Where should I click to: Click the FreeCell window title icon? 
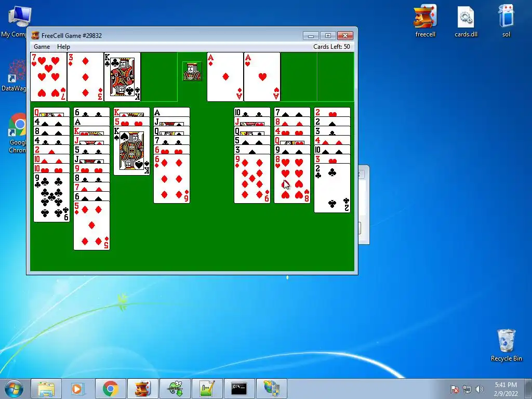(35, 35)
